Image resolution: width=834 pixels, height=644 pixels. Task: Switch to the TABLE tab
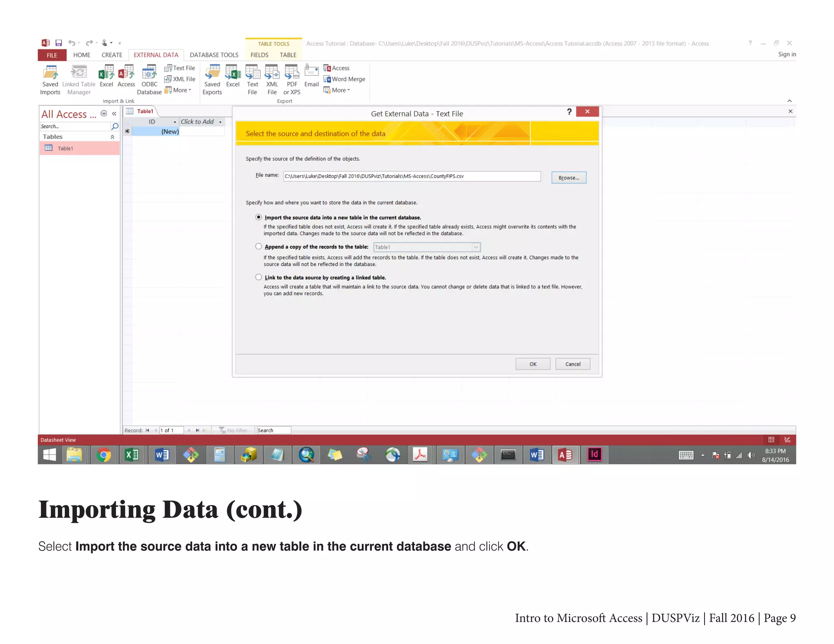coord(288,55)
